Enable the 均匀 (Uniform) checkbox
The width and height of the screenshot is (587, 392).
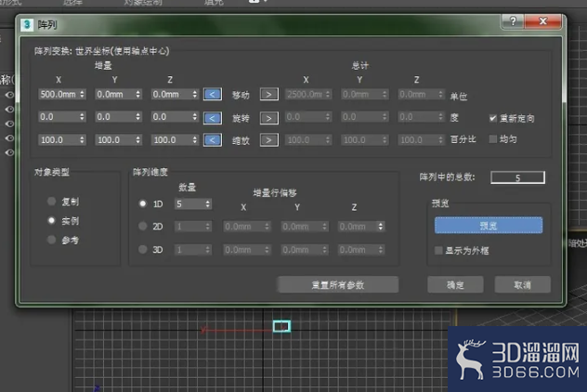pos(493,139)
